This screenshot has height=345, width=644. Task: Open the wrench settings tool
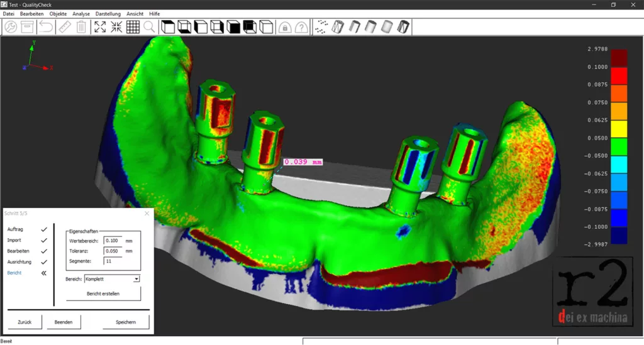(x=11, y=27)
